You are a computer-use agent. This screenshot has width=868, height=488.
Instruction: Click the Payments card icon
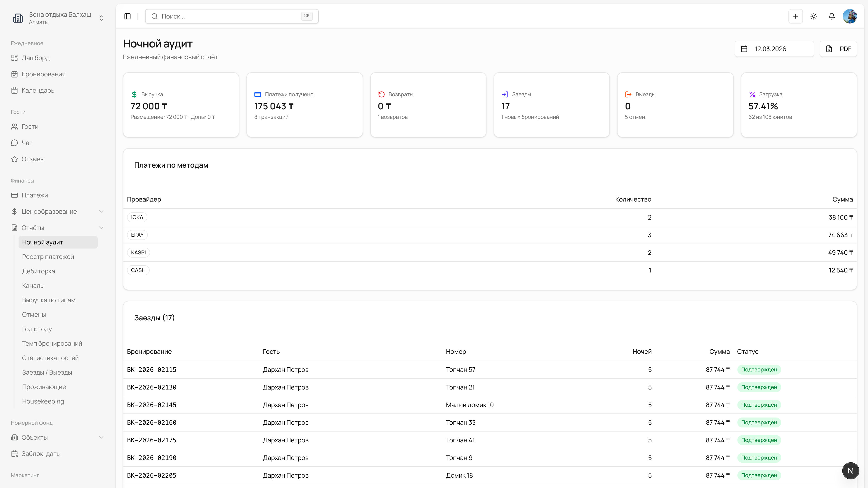click(14, 195)
